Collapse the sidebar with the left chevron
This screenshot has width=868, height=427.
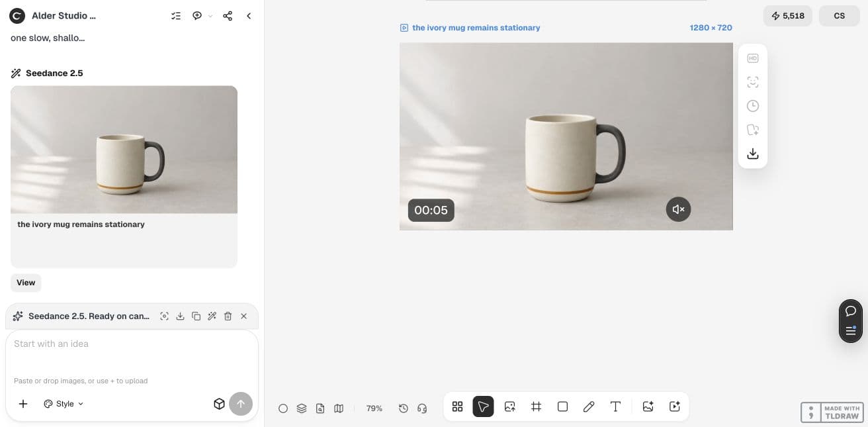coord(249,16)
